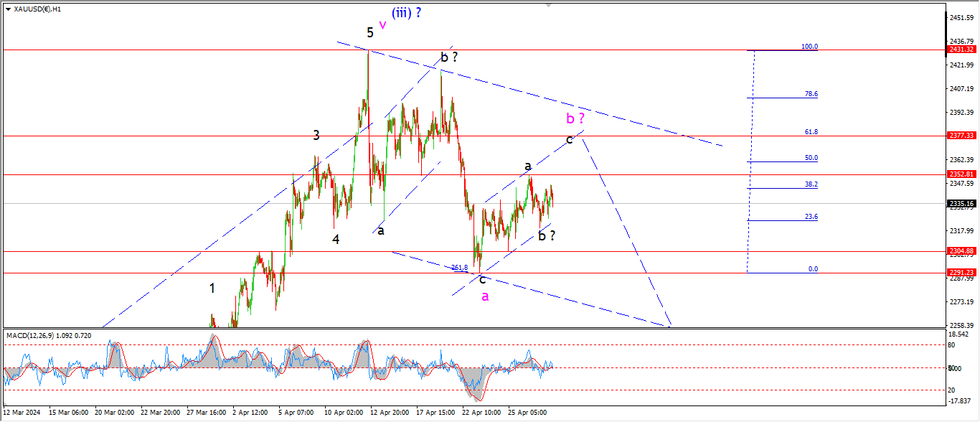The image size is (980, 422).
Task: Open the XAUUSD chart symbol dropdown arrow
Action: (x=8, y=9)
